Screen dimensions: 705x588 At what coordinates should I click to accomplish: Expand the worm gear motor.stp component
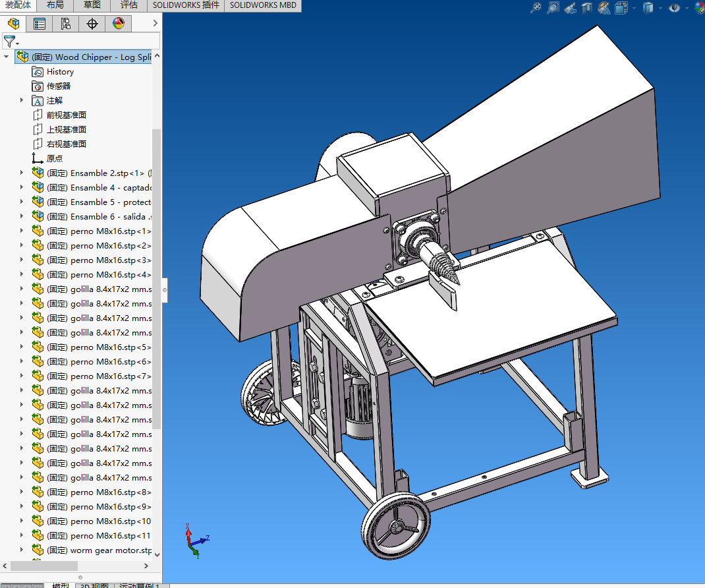pyautogui.click(x=22, y=550)
